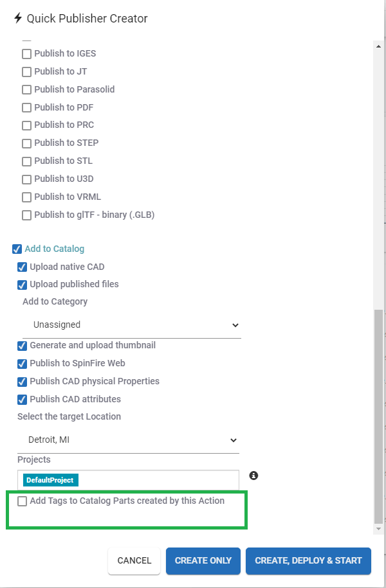Viewport: 386px width, 588px height.
Task: Enable Add Tags to Catalog Parts checkbox
Action: coord(22,501)
